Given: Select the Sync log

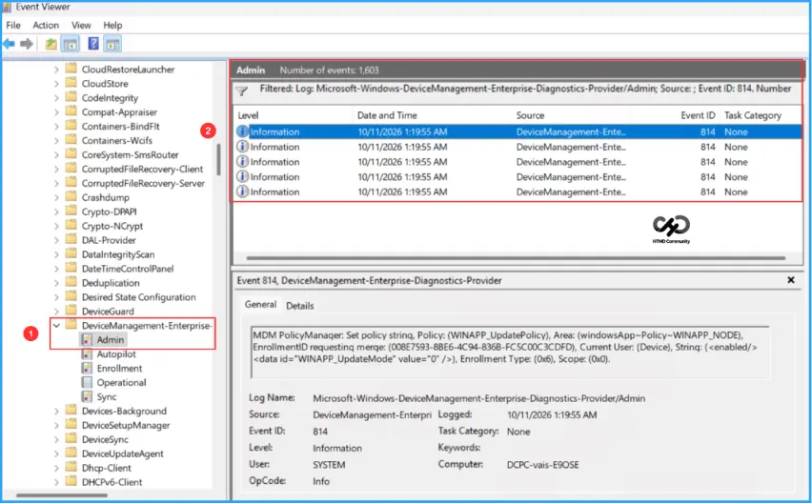Looking at the screenshot, I should coord(106,396).
